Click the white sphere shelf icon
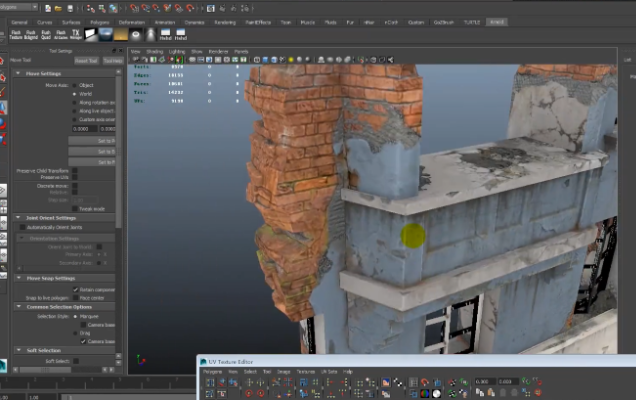 136,34
